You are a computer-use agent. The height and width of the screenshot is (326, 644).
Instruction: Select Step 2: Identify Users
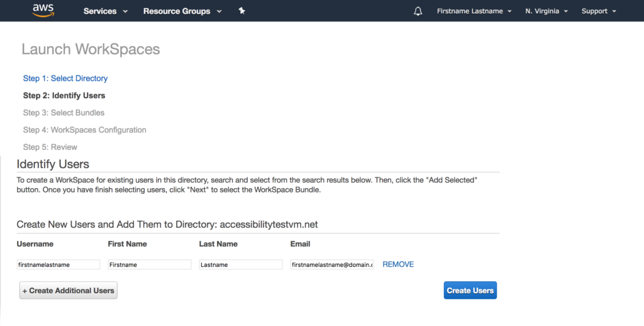[x=64, y=96]
